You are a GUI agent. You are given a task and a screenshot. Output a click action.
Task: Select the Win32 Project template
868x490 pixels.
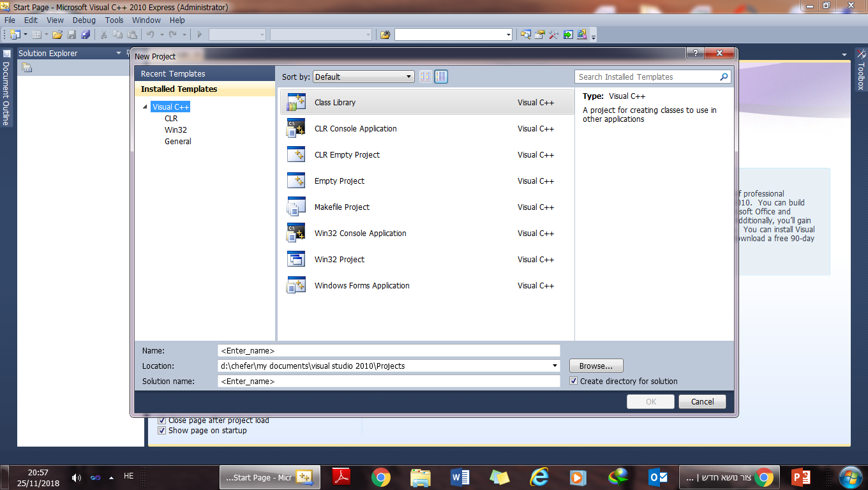427,259
